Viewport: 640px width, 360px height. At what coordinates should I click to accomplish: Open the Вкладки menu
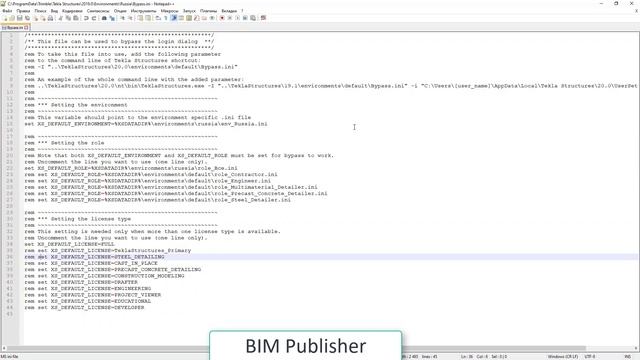[229, 11]
